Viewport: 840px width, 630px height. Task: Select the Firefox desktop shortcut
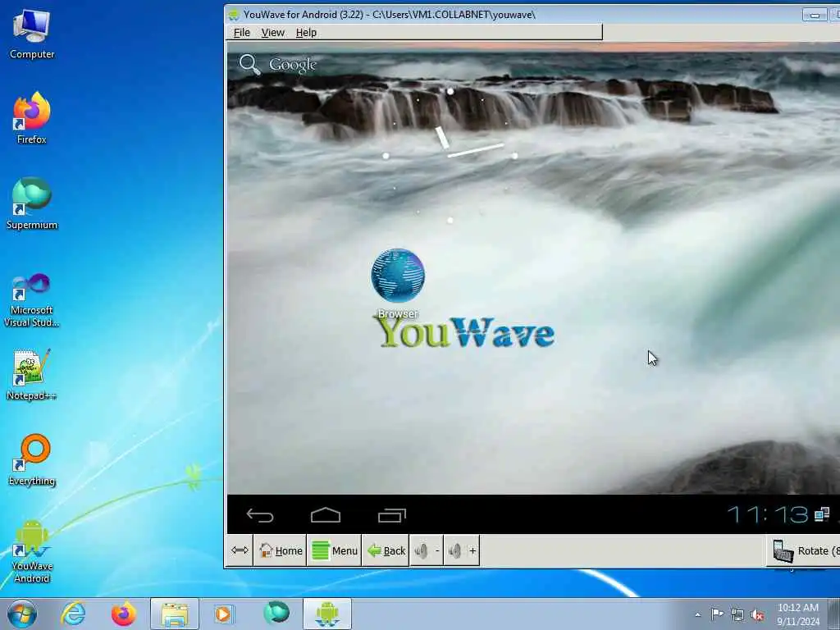(x=32, y=118)
